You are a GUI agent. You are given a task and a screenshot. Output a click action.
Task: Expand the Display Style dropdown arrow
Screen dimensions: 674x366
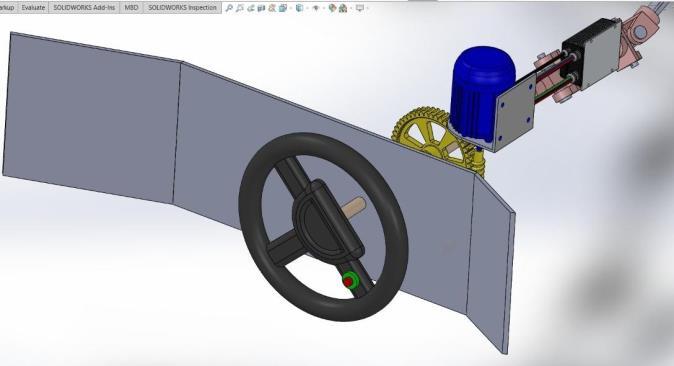[x=307, y=8]
